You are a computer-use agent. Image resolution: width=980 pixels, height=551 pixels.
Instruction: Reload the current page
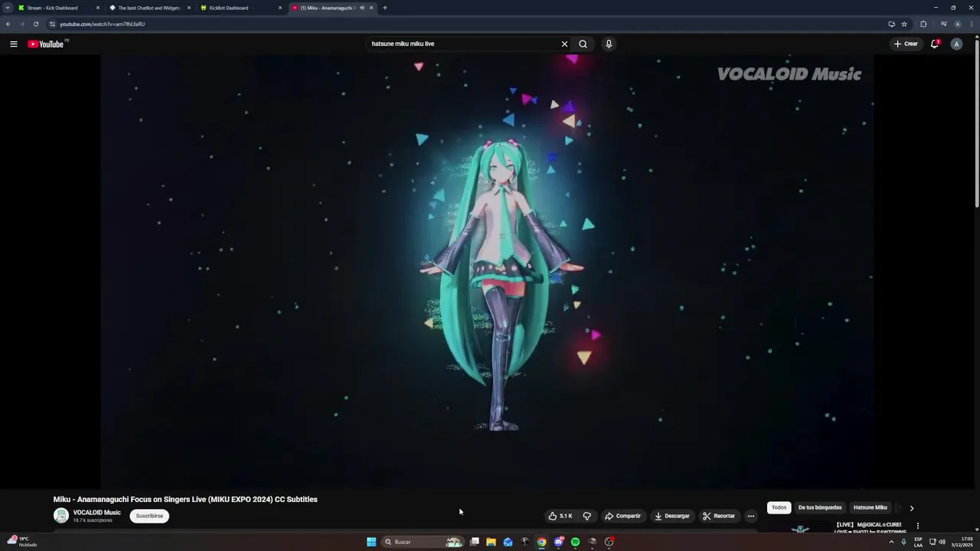coord(35,24)
